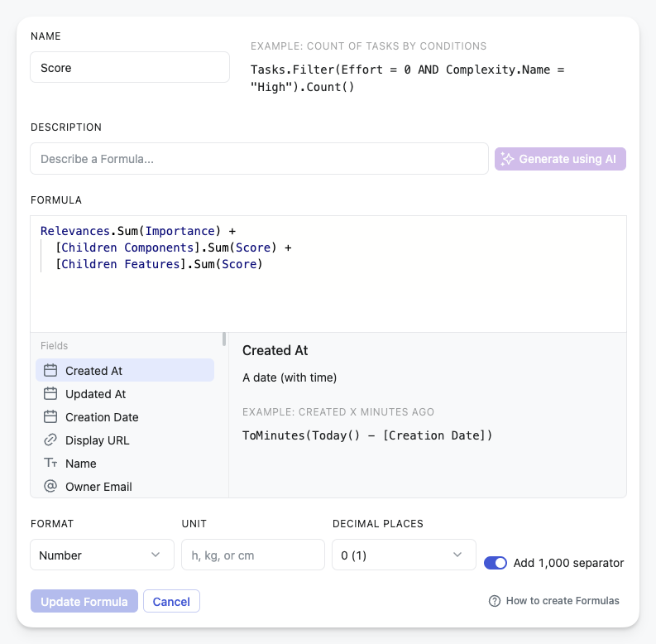
Task: Open the Format dropdown showing Number
Action: tap(102, 555)
